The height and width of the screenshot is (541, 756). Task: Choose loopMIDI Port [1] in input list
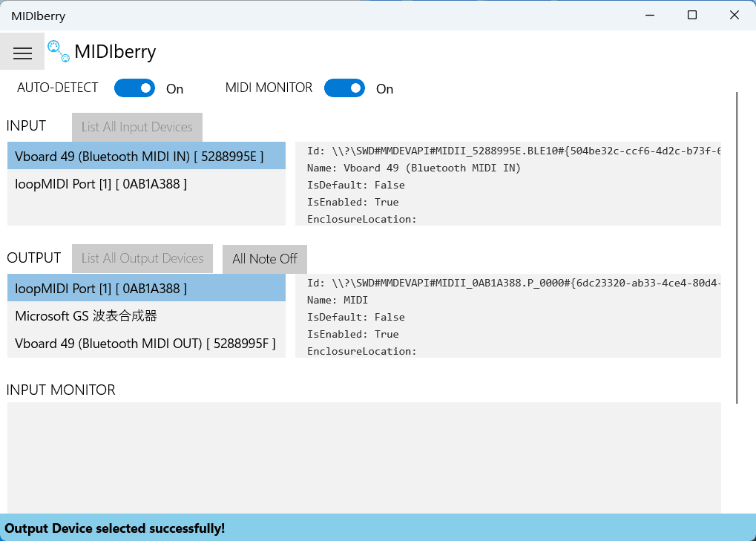click(x=146, y=183)
